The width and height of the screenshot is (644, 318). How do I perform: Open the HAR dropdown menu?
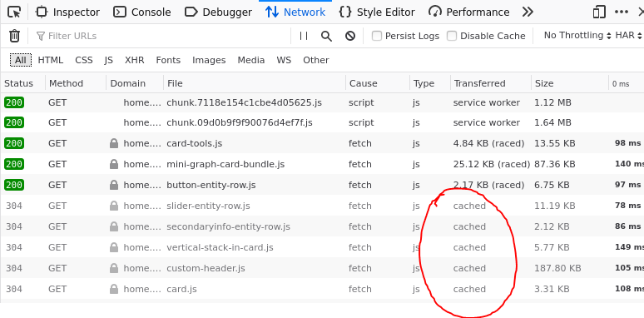pyautogui.click(x=628, y=36)
